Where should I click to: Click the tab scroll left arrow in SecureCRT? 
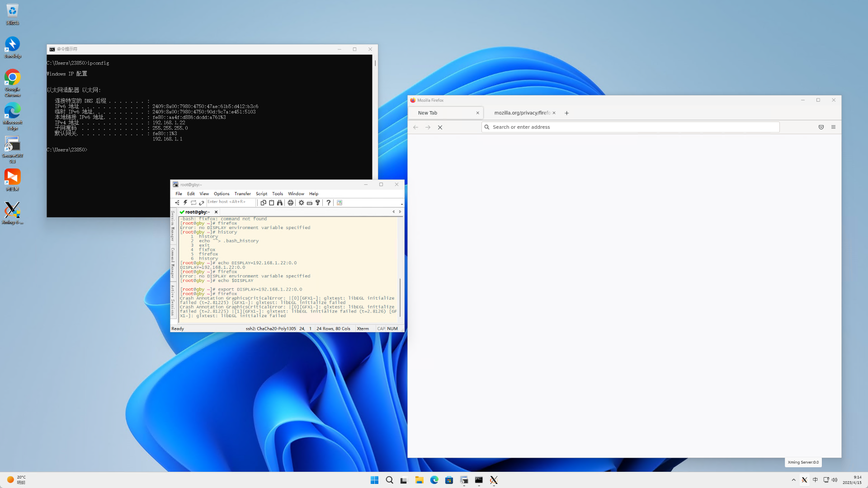tap(393, 211)
